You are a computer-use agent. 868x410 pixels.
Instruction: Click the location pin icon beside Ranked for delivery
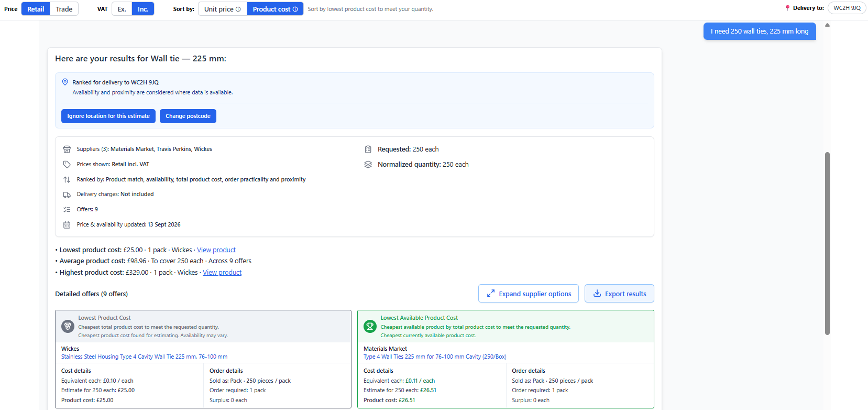(x=65, y=82)
